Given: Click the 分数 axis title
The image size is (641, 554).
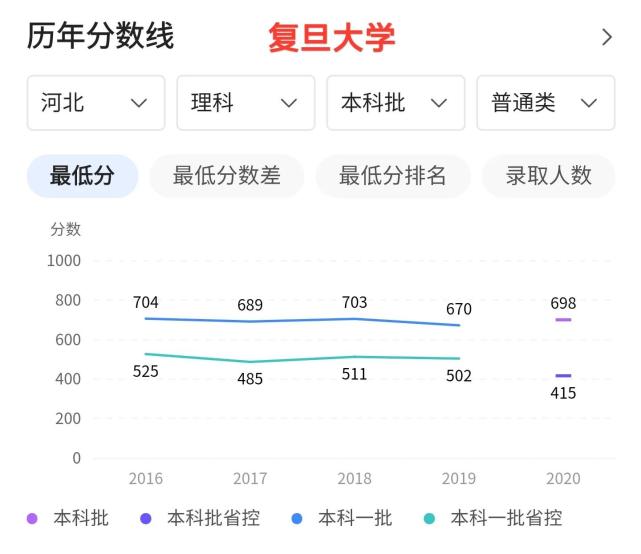Looking at the screenshot, I should (x=65, y=229).
